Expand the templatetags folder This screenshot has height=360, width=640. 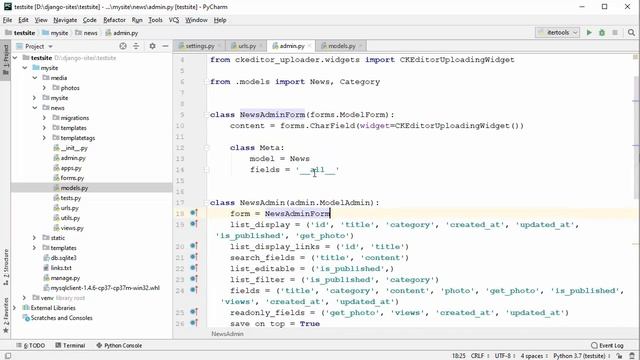pyautogui.click(x=44, y=138)
